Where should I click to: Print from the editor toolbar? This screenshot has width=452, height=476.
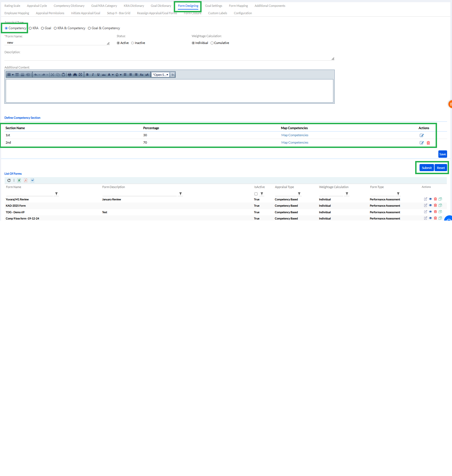pyautogui.click(x=70, y=75)
